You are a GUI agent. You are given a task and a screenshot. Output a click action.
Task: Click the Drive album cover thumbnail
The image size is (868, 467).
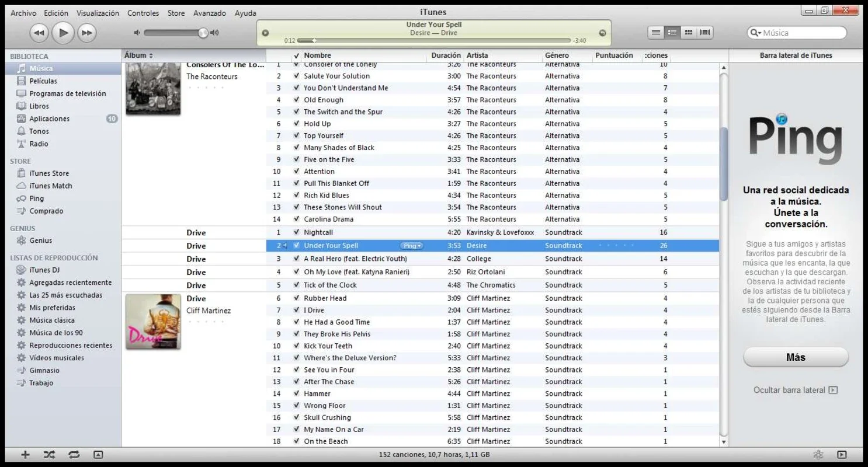pos(153,322)
